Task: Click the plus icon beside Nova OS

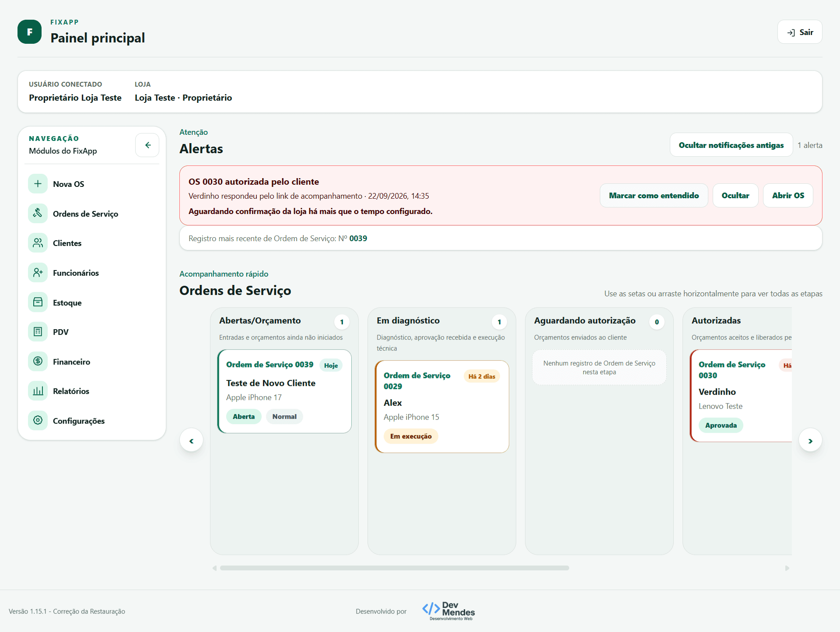Action: pyautogui.click(x=38, y=184)
